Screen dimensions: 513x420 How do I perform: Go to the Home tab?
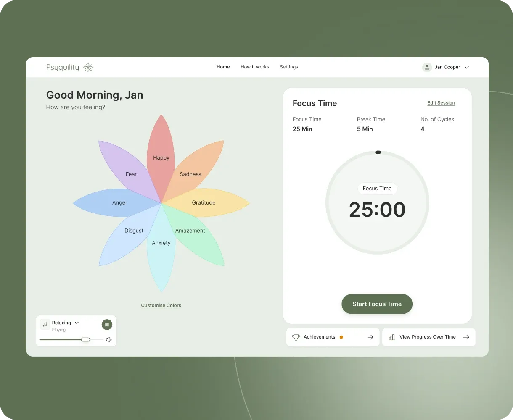pos(223,67)
